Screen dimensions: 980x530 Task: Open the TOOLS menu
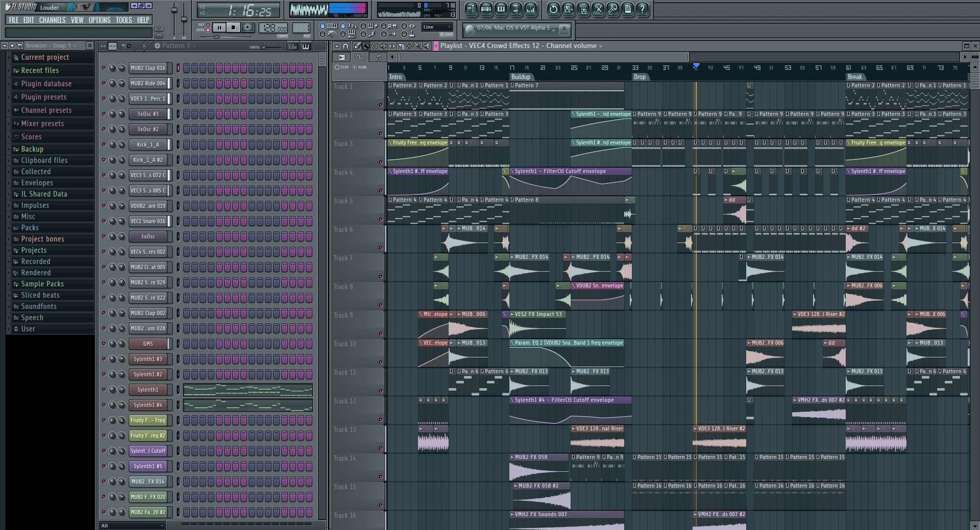point(124,20)
